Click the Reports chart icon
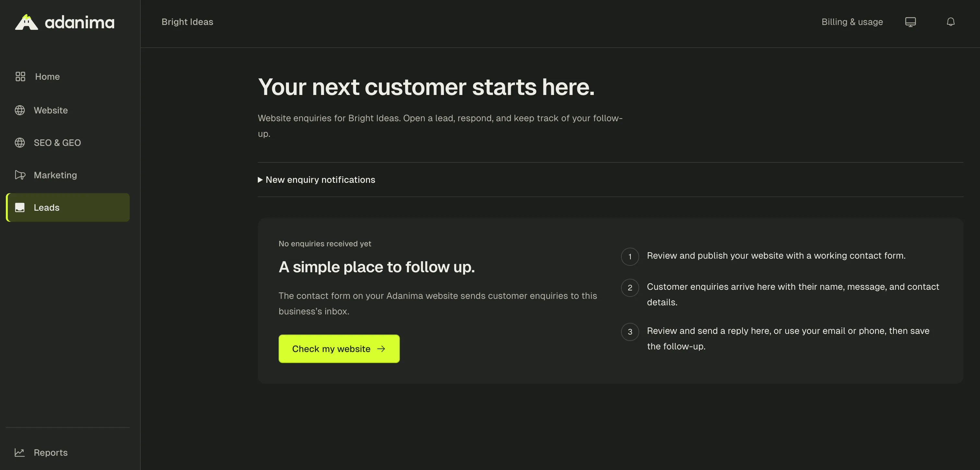 (x=20, y=452)
